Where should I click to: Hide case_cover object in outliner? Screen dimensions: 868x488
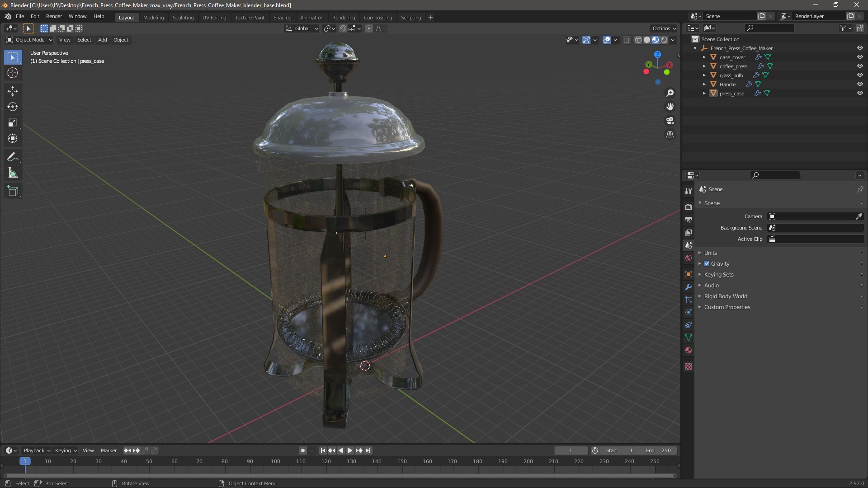coord(860,57)
